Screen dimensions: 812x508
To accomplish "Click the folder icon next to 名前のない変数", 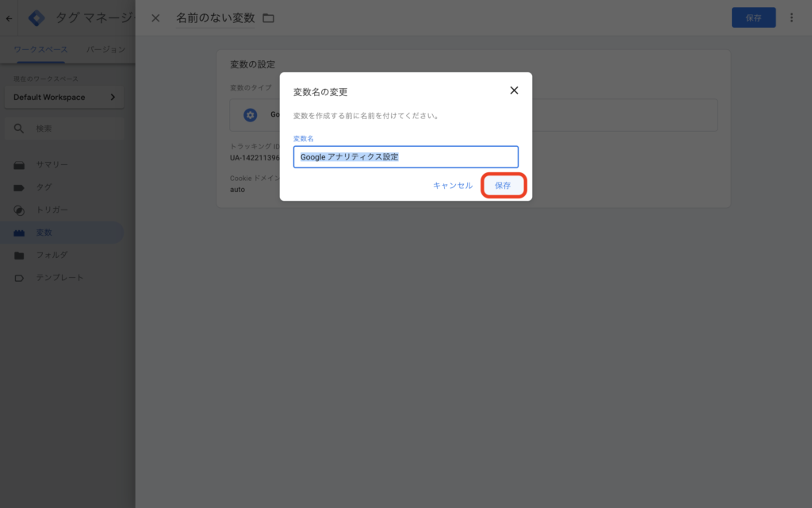I will point(268,18).
